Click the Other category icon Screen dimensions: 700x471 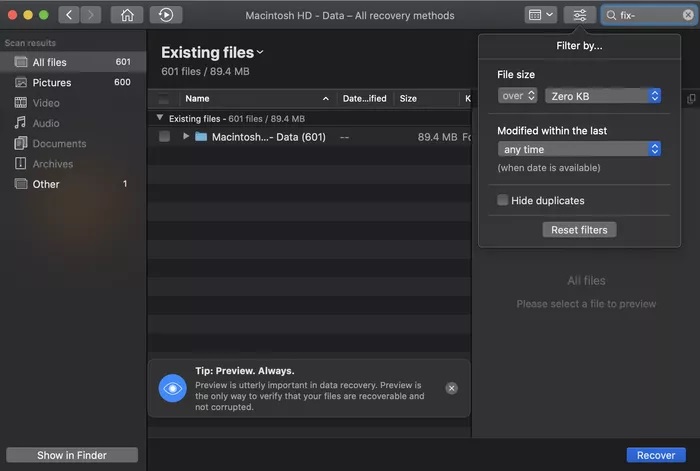(21, 184)
